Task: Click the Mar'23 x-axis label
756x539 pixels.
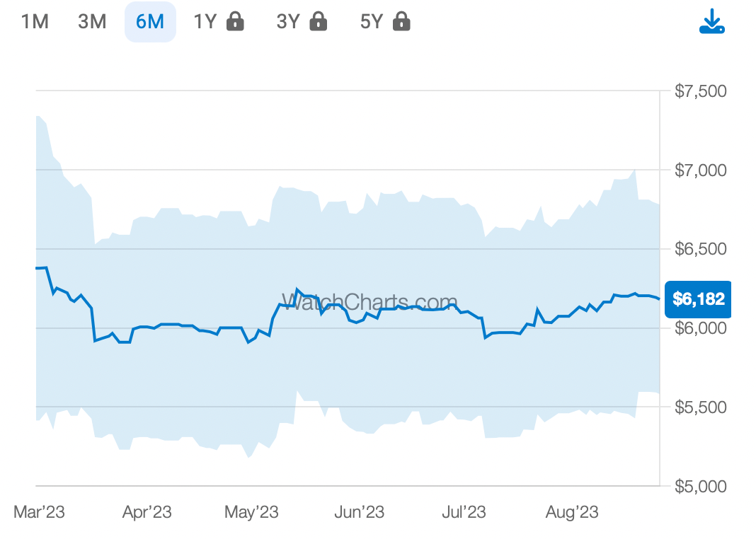Action: pyautogui.click(x=40, y=512)
